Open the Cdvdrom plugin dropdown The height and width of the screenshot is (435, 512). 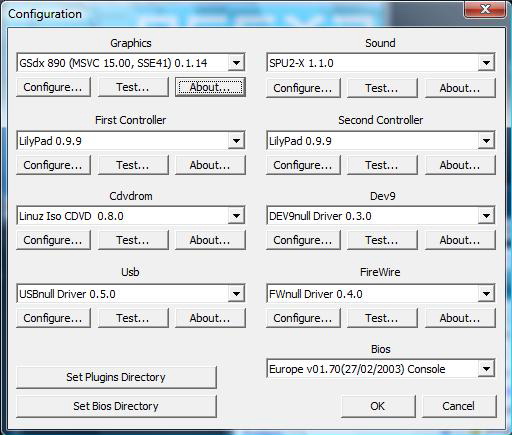236,216
